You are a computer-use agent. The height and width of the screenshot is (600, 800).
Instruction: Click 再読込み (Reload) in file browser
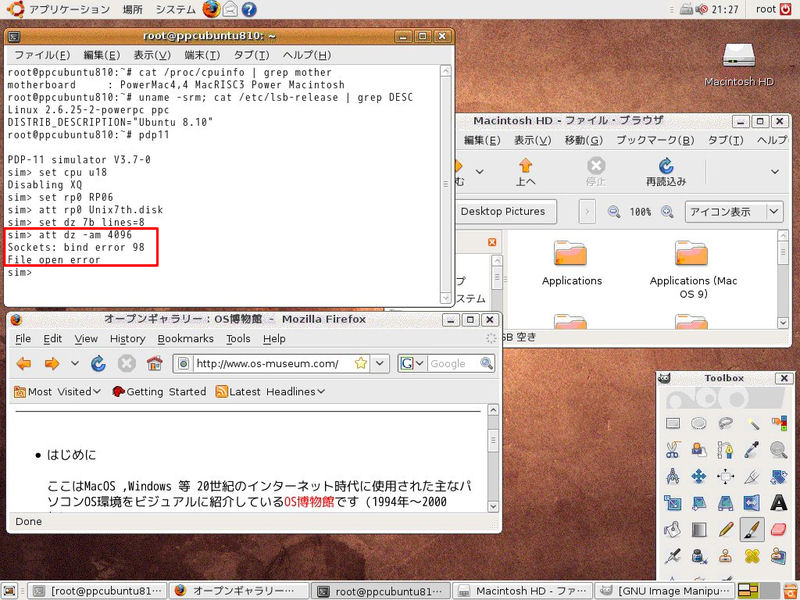click(666, 172)
